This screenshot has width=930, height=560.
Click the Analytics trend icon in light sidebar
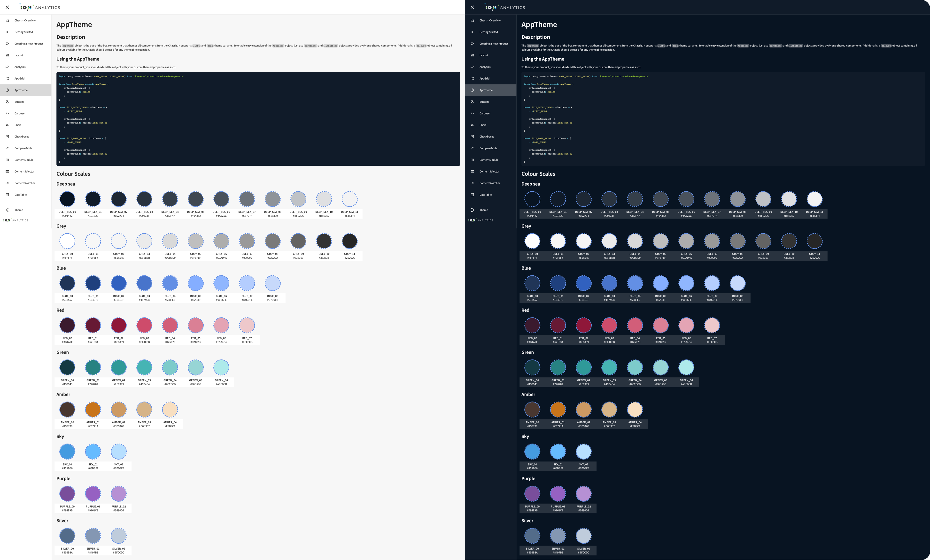point(7,67)
